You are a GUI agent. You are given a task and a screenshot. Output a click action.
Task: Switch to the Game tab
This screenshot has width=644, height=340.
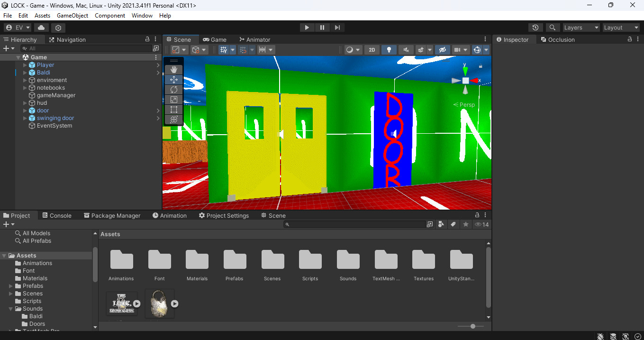click(215, 39)
